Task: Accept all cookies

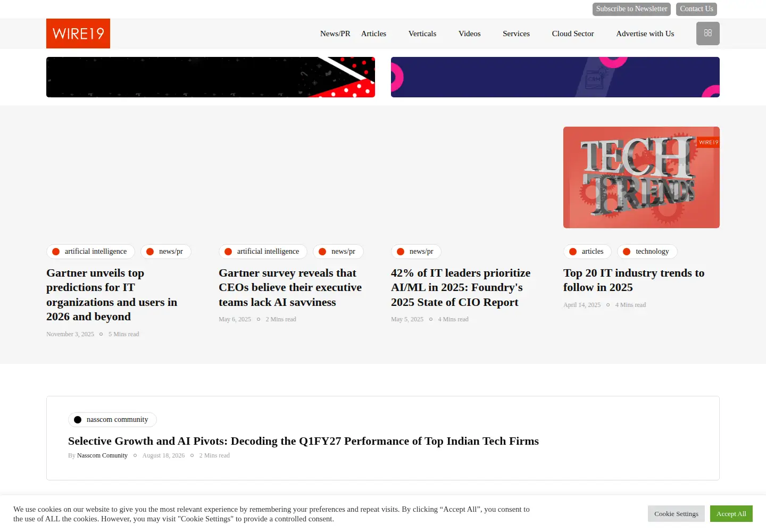Action: tap(731, 513)
